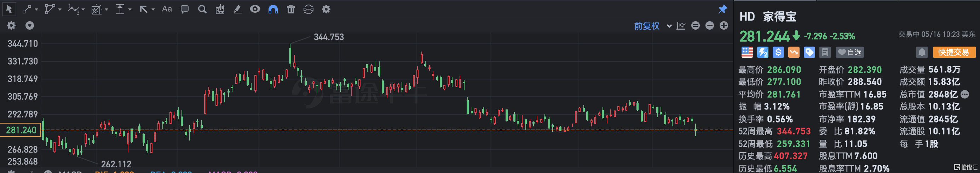
Task: Toggle the blue pin toolbar icon
Action: pos(723,9)
